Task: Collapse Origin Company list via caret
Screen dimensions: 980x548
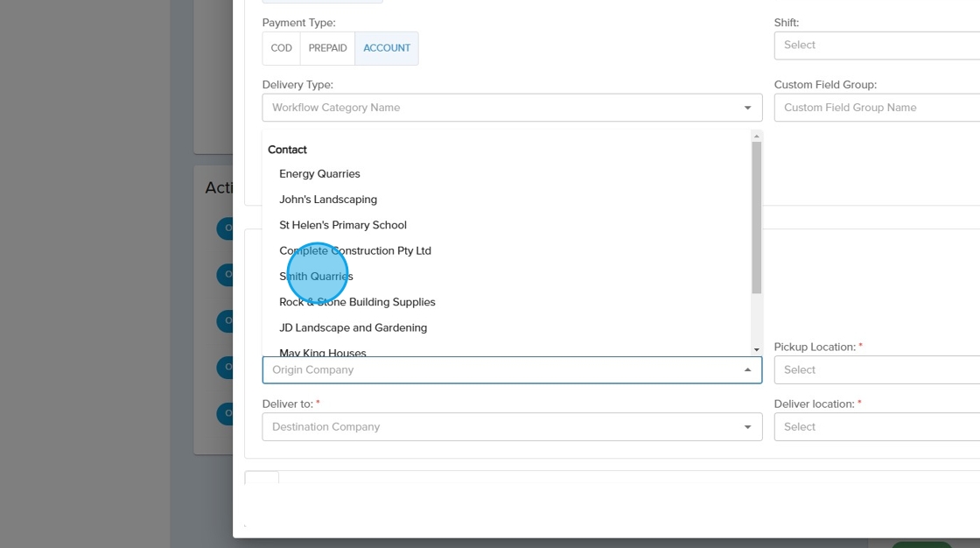Action: coord(747,370)
